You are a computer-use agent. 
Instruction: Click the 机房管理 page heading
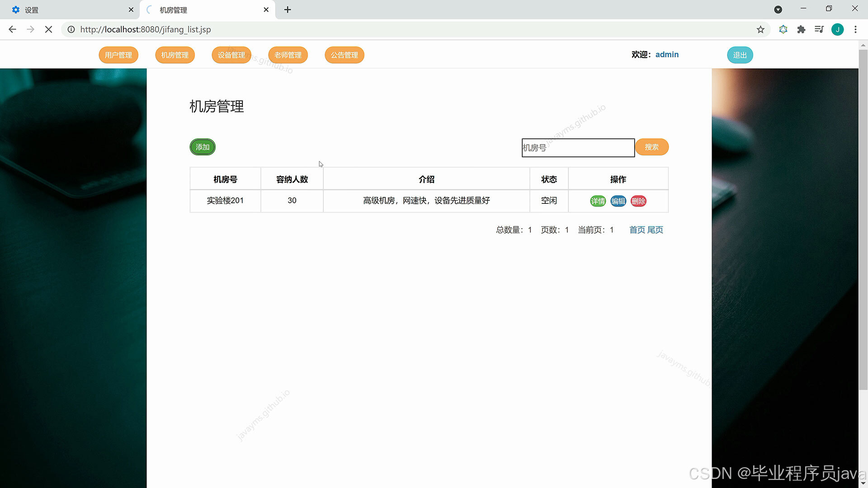coord(217,107)
